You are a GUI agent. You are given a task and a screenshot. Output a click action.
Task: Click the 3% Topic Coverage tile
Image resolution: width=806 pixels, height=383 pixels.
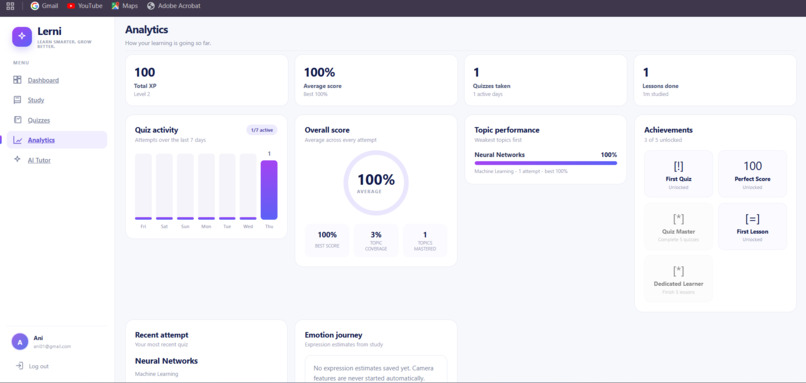[376, 240]
